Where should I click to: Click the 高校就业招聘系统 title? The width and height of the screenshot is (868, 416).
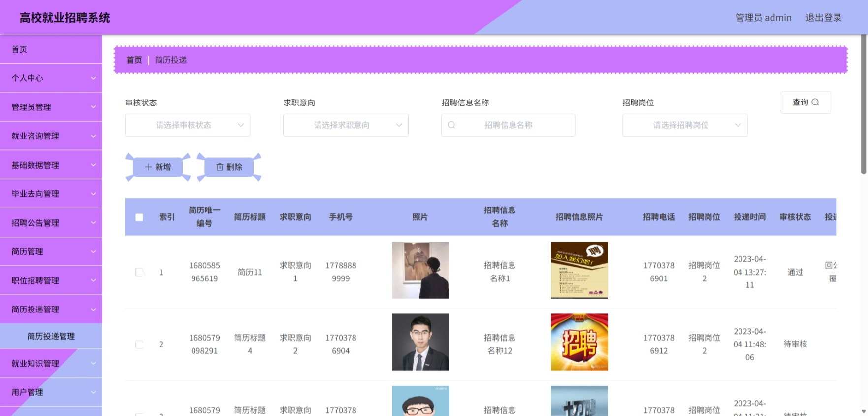pyautogui.click(x=64, y=18)
